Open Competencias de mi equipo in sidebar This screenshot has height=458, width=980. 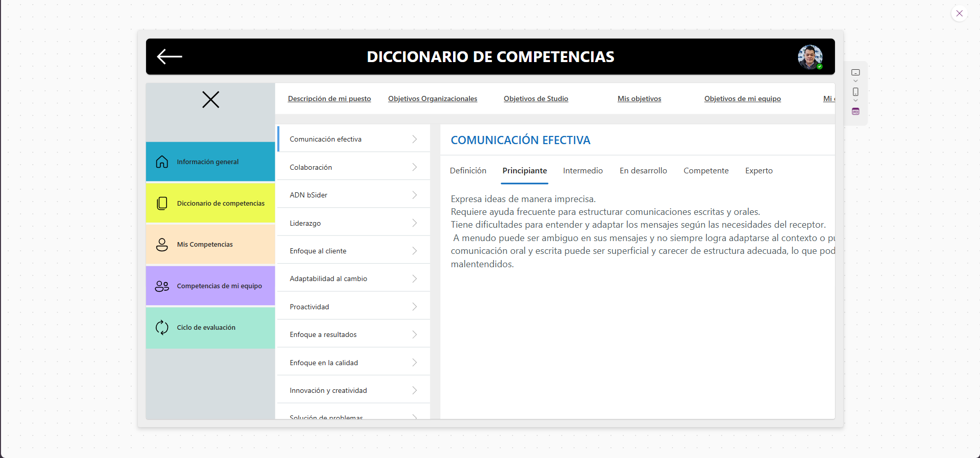point(211,286)
